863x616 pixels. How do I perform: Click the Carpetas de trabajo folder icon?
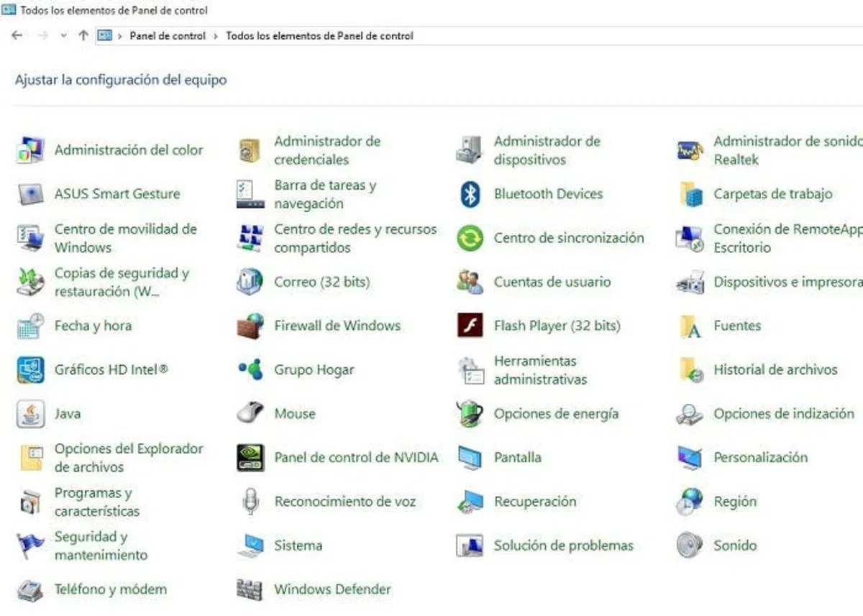pyautogui.click(x=690, y=194)
